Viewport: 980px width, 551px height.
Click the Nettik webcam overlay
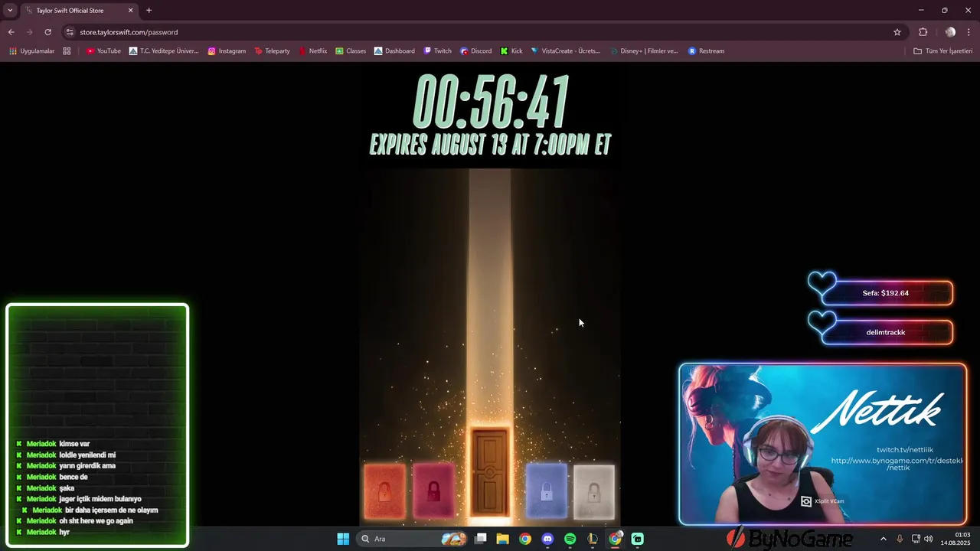tap(822, 445)
